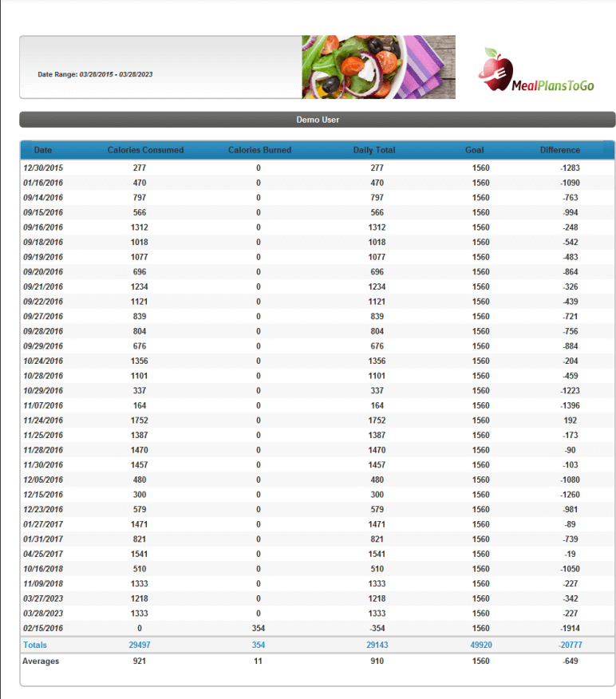The height and width of the screenshot is (699, 616).
Task: Click the Calories Consumed column header
Action: point(145,150)
